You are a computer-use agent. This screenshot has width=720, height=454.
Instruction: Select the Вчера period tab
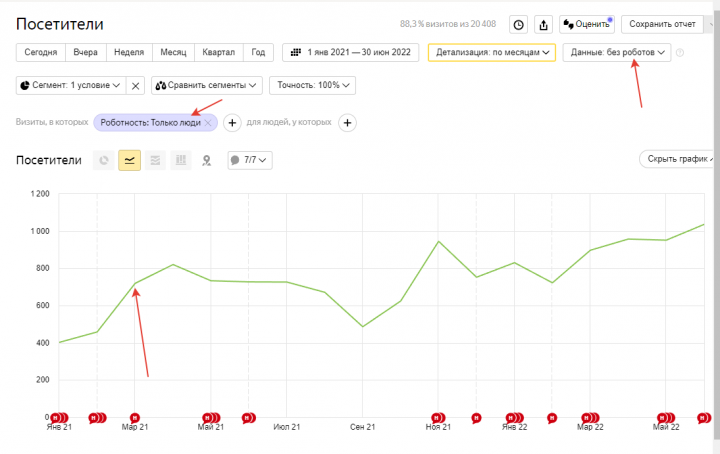click(x=86, y=52)
